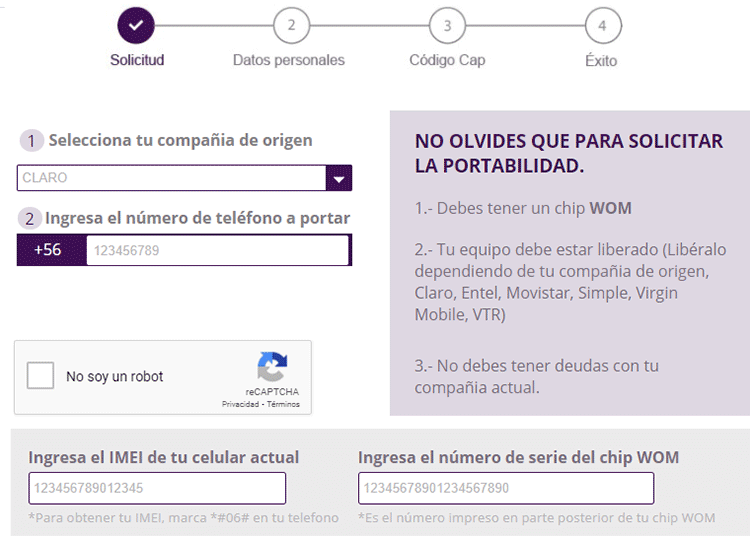The image size is (750, 536).
Task: Click the +56 country code prefix
Action: pos(48,250)
